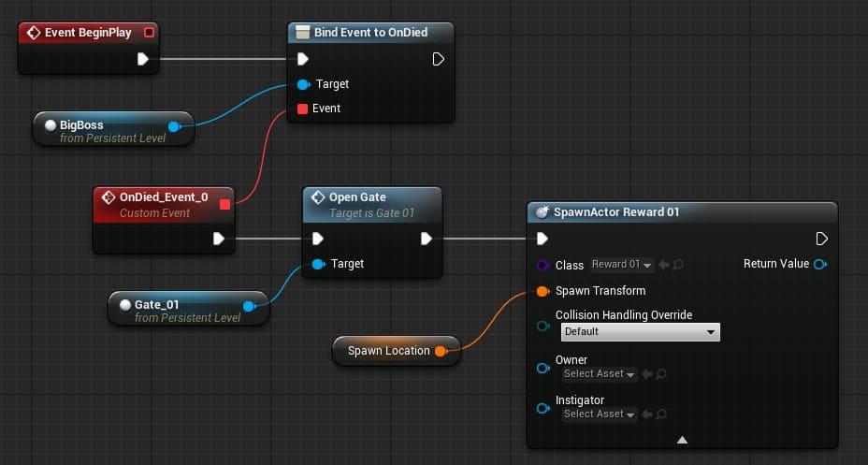The height and width of the screenshot is (465, 868).
Task: Select the Bind Event to OnDied node header
Action: 371,33
